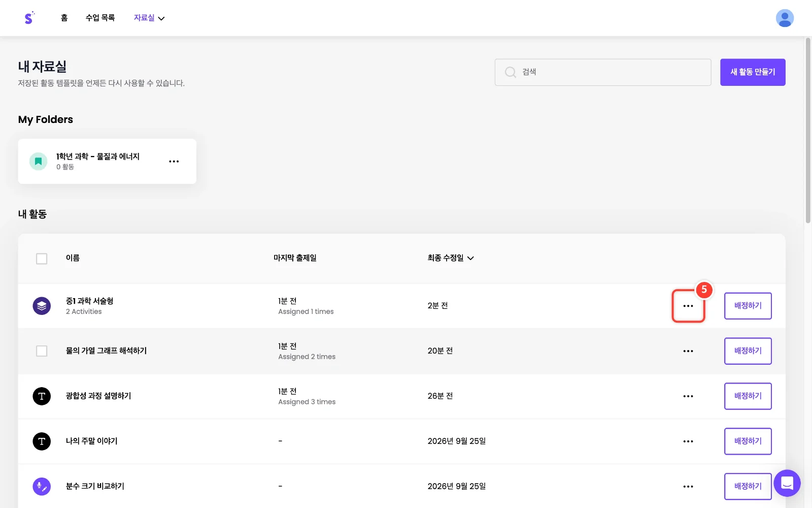The width and height of the screenshot is (812, 508).
Task: Check the box for 물의 가열 그래프 해석하기
Action: pyautogui.click(x=42, y=351)
